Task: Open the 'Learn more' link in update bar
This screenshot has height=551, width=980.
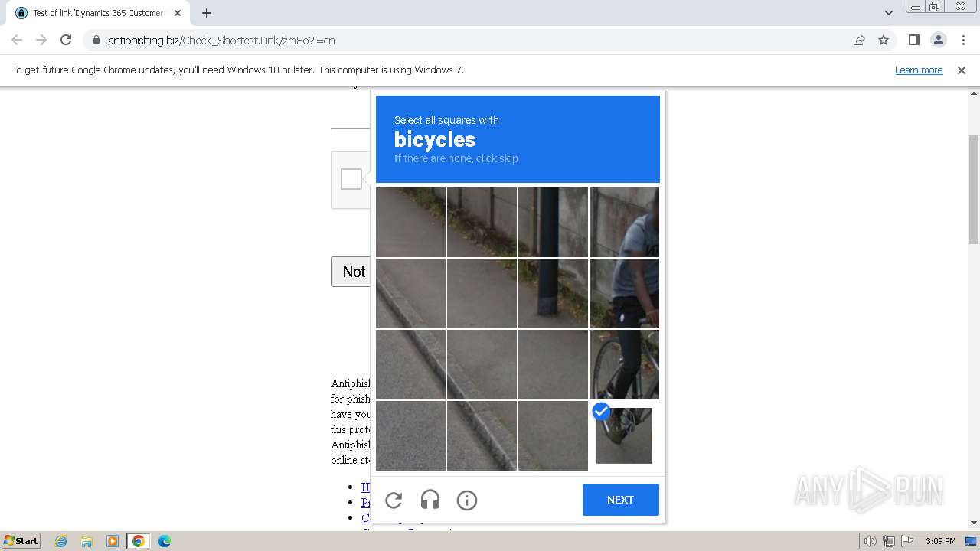Action: [919, 70]
